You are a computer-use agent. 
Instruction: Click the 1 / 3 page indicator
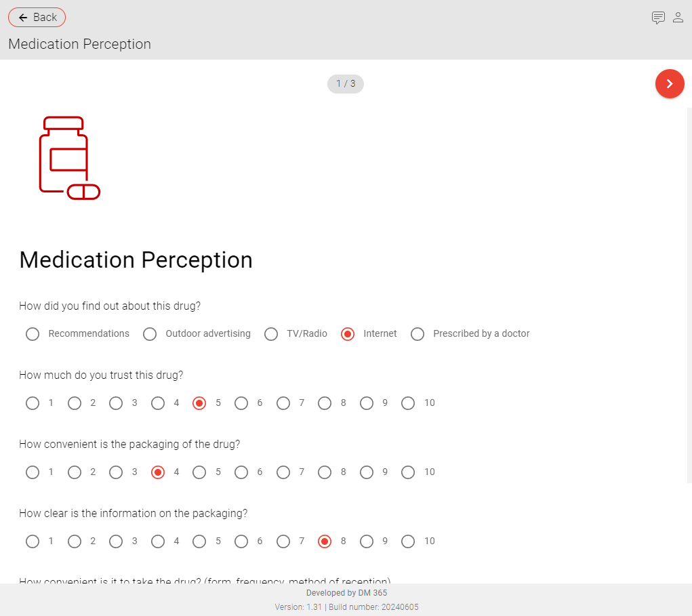pos(346,84)
